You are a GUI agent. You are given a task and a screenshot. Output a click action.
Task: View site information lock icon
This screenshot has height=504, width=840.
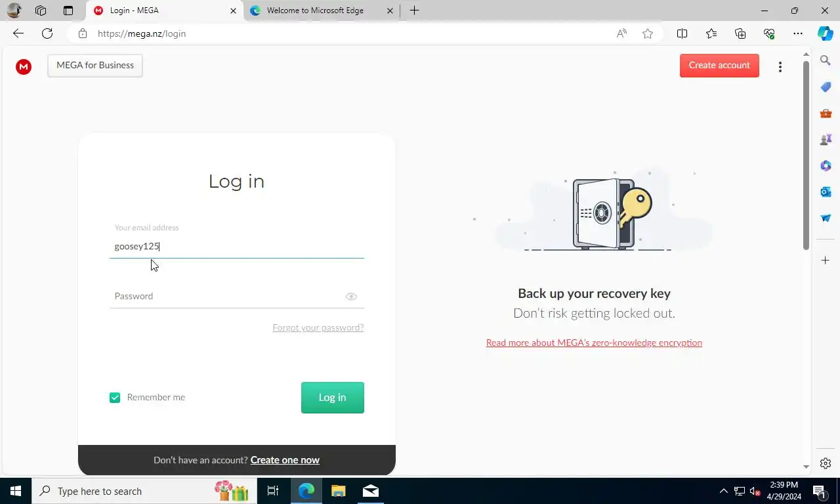coord(83,33)
